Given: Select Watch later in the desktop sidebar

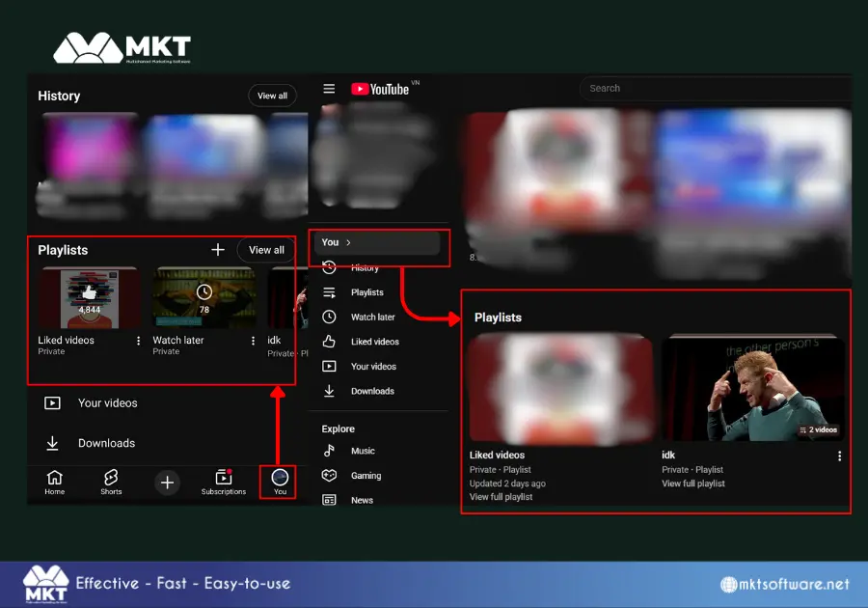Looking at the screenshot, I should click(372, 318).
